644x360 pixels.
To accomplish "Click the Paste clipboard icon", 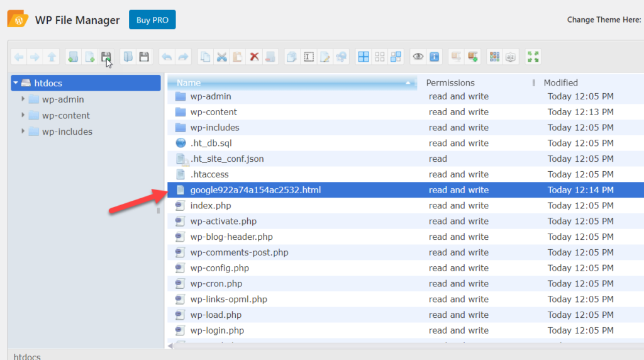I will (237, 57).
